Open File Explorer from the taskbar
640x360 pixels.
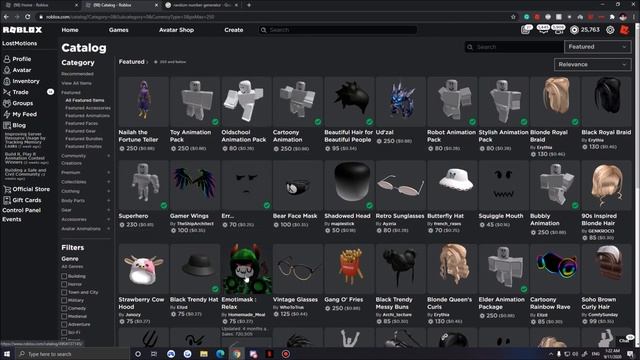coord(204,354)
